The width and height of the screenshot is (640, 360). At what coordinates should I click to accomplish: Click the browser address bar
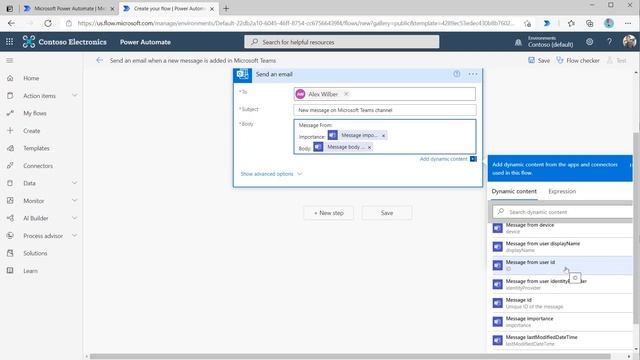coord(296,23)
